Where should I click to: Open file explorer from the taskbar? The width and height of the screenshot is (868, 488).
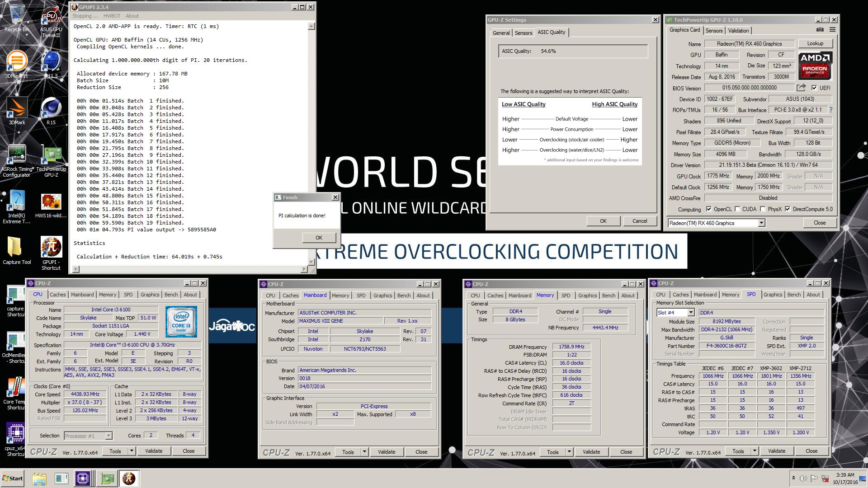pyautogui.click(x=39, y=478)
